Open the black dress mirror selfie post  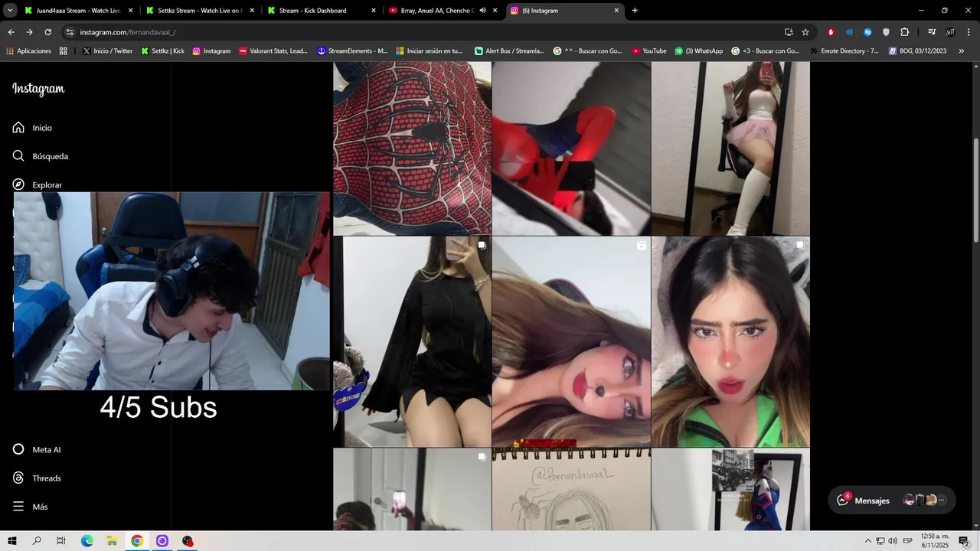(x=412, y=341)
